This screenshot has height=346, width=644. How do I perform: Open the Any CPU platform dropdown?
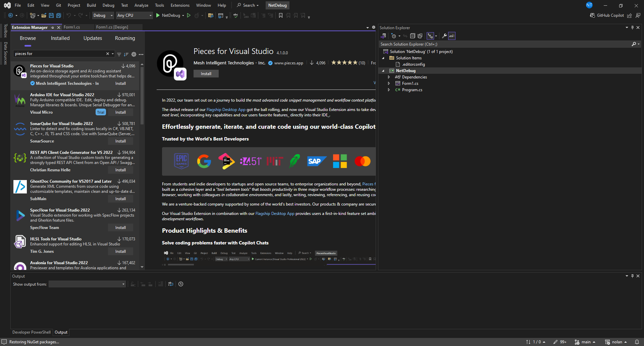pos(134,15)
